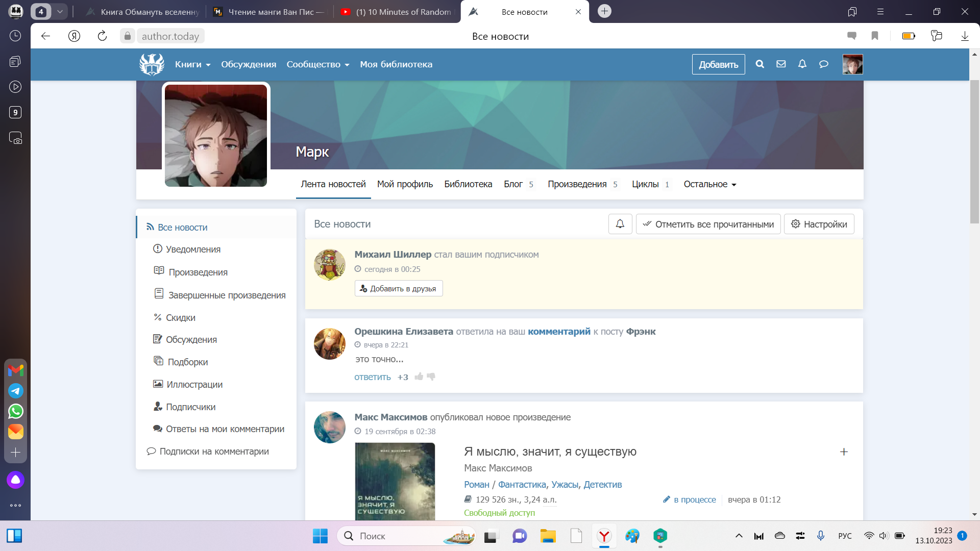This screenshot has height=551, width=980.
Task: Click the thumbs up on Орешкина's reply
Action: click(419, 377)
